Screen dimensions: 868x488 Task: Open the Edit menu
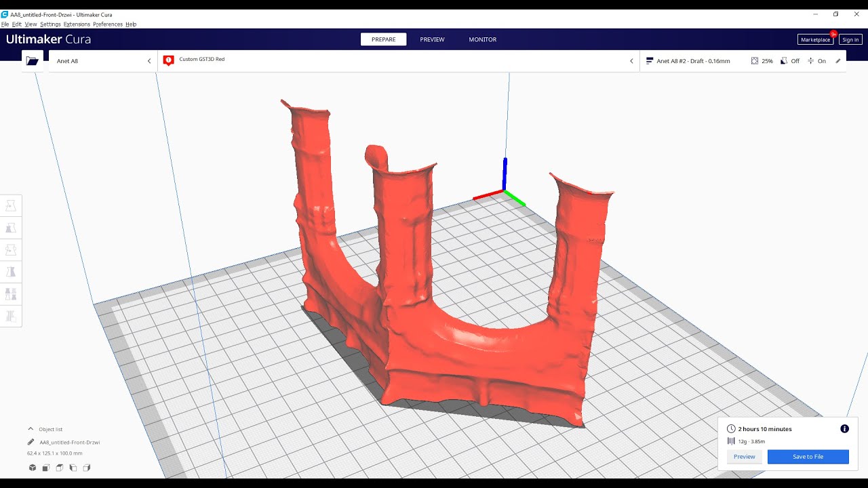[17, 24]
